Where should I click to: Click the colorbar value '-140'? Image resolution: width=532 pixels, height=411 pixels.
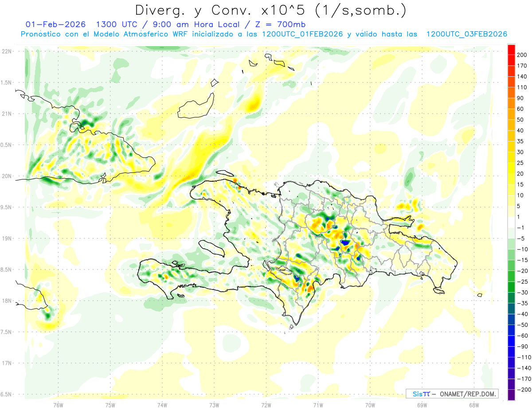point(524,368)
